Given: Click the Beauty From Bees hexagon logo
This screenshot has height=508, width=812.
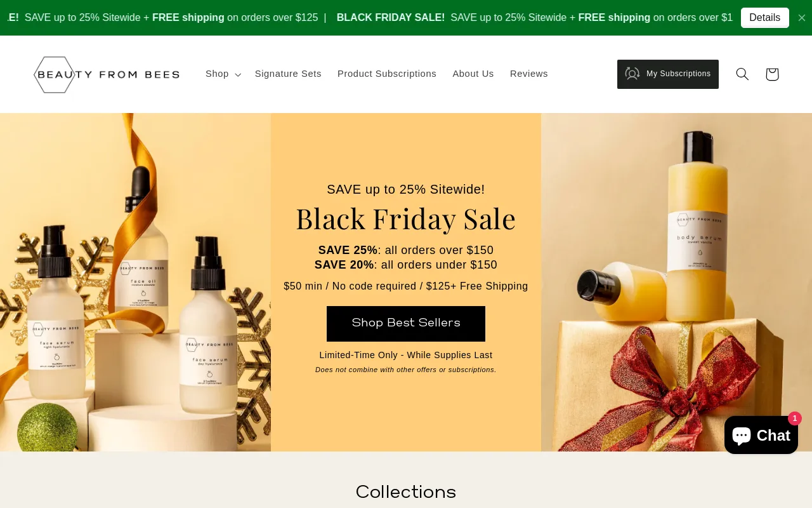Looking at the screenshot, I should [x=107, y=74].
